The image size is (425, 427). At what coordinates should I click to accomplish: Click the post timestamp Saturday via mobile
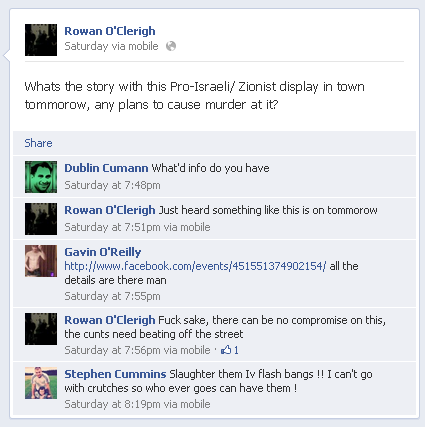(x=111, y=46)
